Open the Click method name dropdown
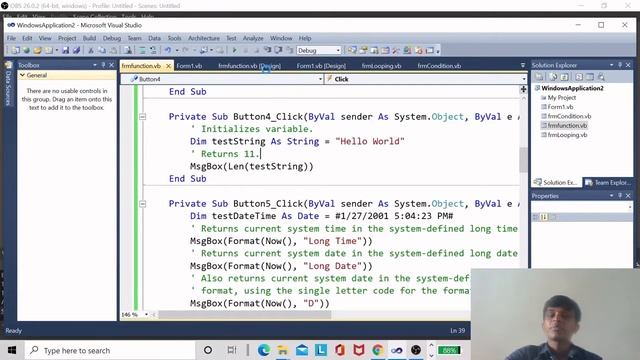 tap(524, 79)
